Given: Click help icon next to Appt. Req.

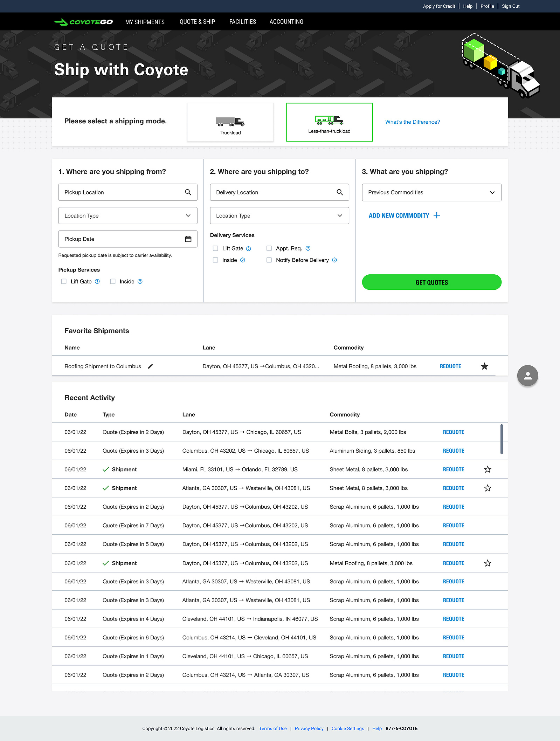Looking at the screenshot, I should [x=308, y=248].
